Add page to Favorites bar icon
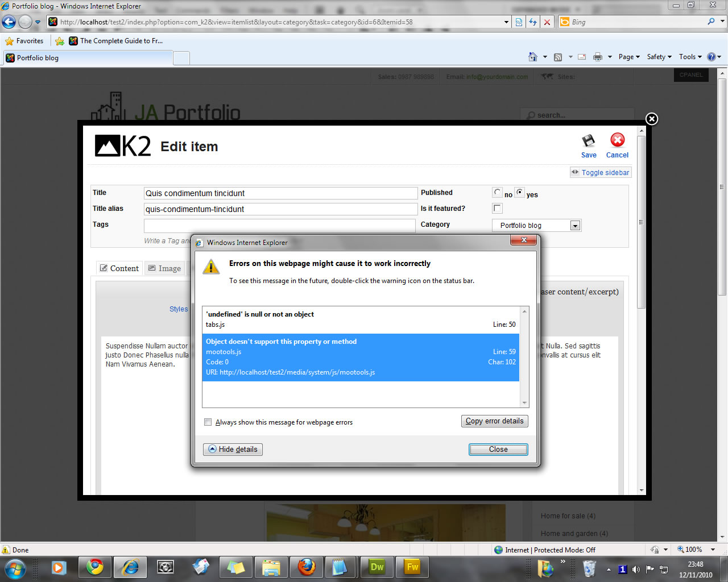 coord(60,41)
